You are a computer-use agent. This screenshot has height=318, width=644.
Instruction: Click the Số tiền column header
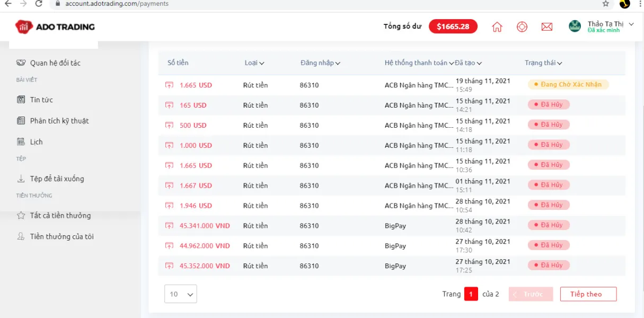point(178,63)
